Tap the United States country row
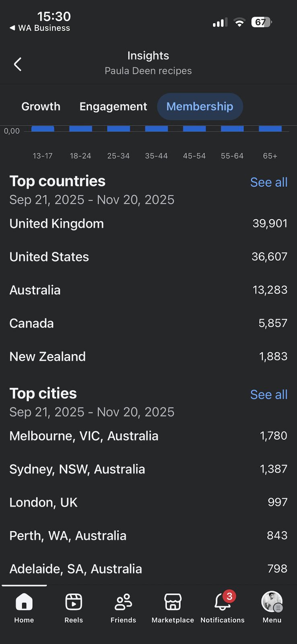 [148, 257]
